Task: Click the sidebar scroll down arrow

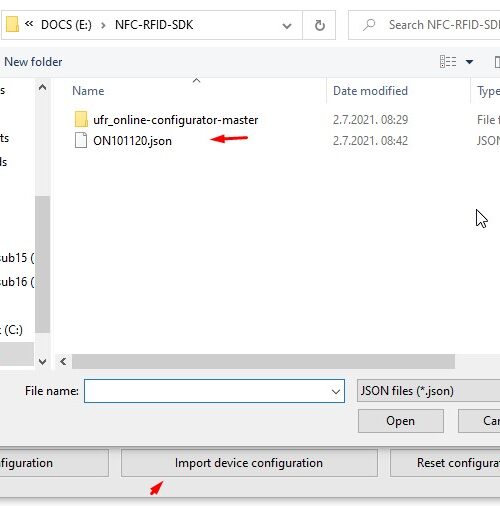Action: pos(42,361)
